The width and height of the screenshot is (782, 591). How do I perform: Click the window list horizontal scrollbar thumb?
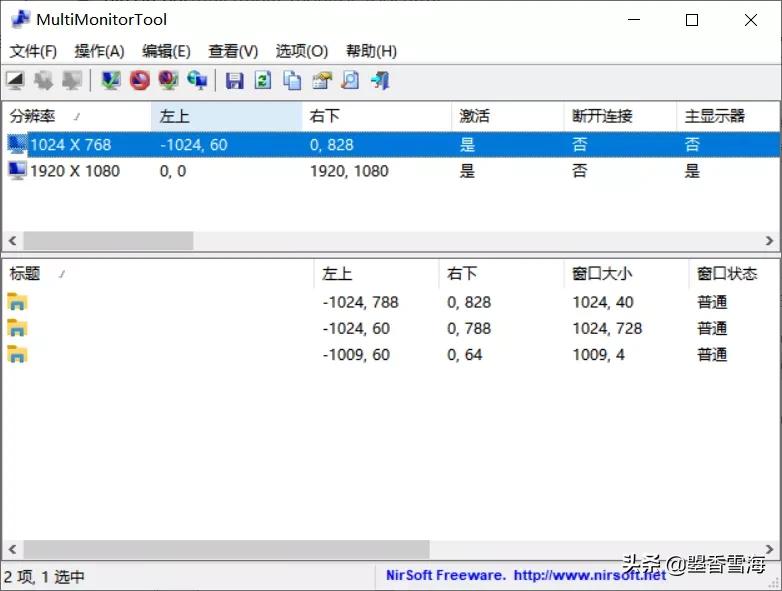pos(226,549)
